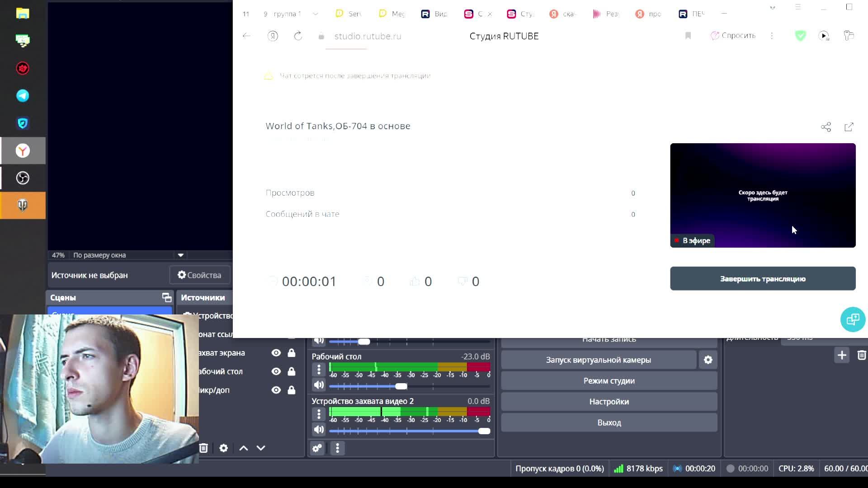Go back in the browser
Viewport: 868px width, 488px height.
(x=246, y=36)
